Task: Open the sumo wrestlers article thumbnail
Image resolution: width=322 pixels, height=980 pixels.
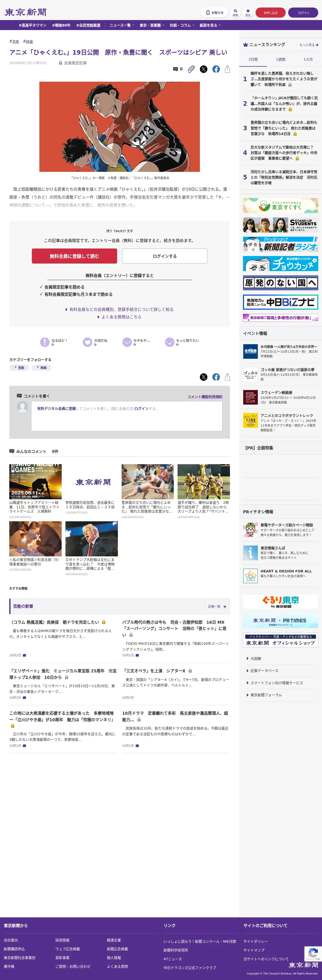Action: [147, 481]
